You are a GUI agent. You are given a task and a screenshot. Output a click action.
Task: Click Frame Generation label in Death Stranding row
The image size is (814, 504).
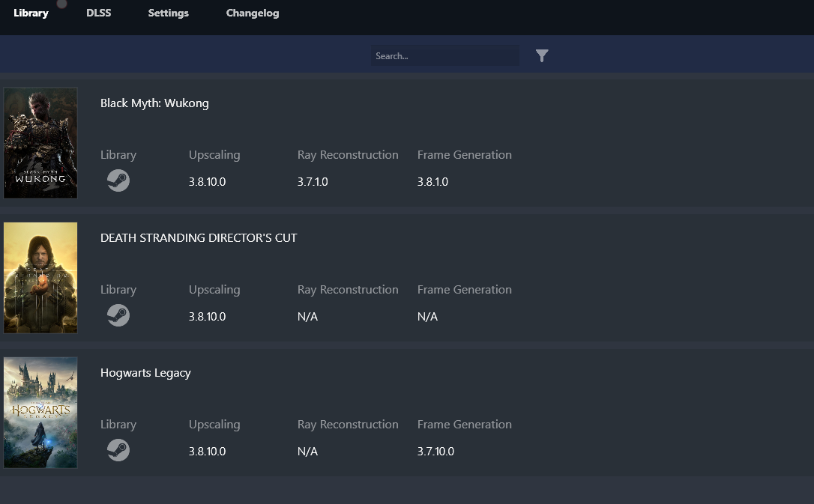[465, 289]
